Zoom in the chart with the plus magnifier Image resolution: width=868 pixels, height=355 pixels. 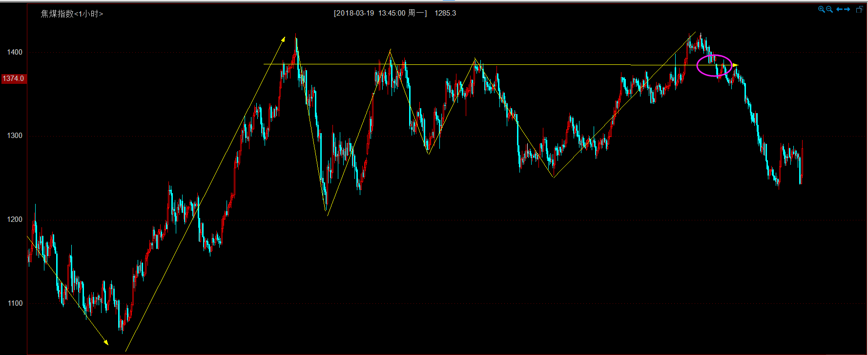(x=822, y=9)
